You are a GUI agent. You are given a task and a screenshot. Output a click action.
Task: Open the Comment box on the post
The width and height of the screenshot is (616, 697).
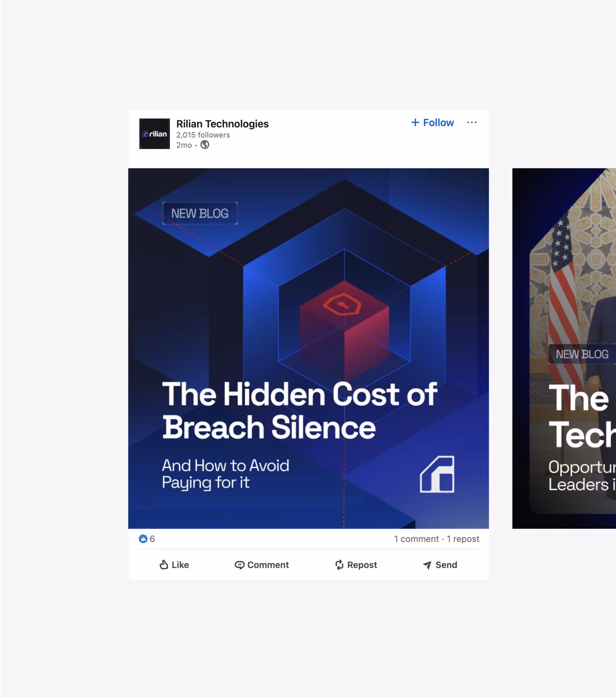click(262, 565)
